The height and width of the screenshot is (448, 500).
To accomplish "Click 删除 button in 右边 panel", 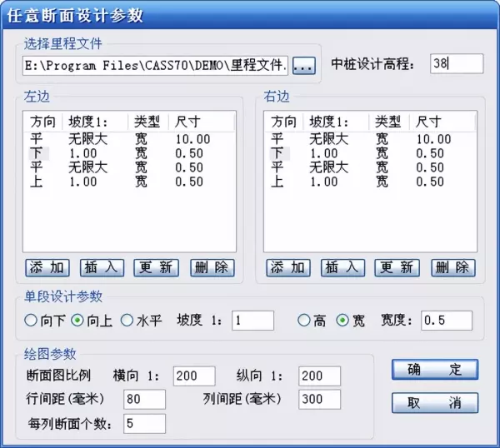I will (x=453, y=267).
